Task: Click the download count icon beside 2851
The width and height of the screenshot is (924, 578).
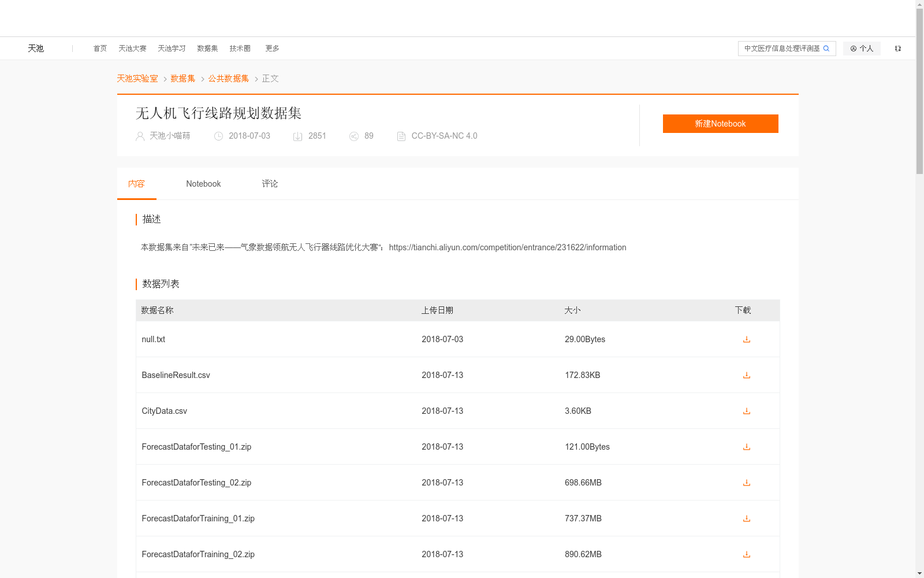Action: tap(298, 136)
